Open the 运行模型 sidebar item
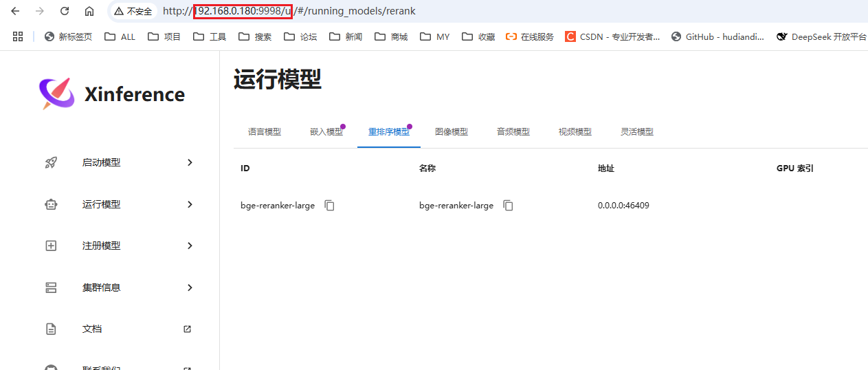The image size is (868, 370). (119, 204)
